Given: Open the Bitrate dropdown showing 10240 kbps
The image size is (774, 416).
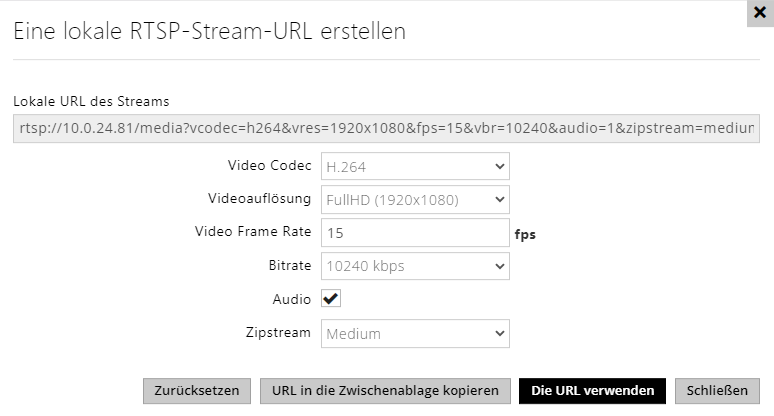Looking at the screenshot, I should [x=415, y=266].
